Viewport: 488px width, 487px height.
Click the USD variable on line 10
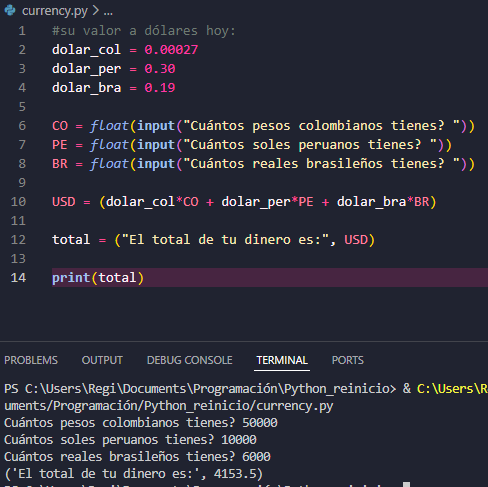(x=64, y=202)
